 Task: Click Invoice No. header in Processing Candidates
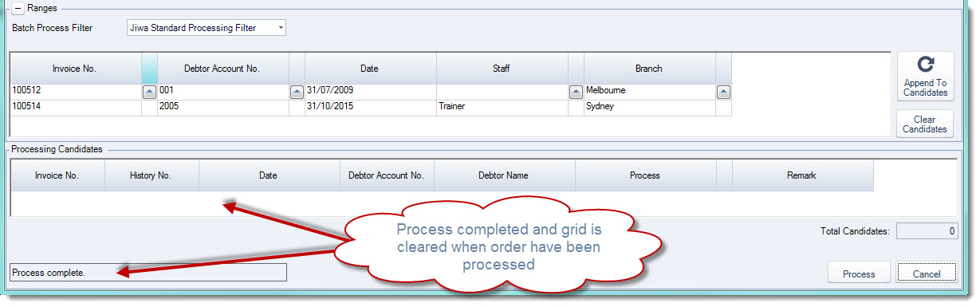57,175
